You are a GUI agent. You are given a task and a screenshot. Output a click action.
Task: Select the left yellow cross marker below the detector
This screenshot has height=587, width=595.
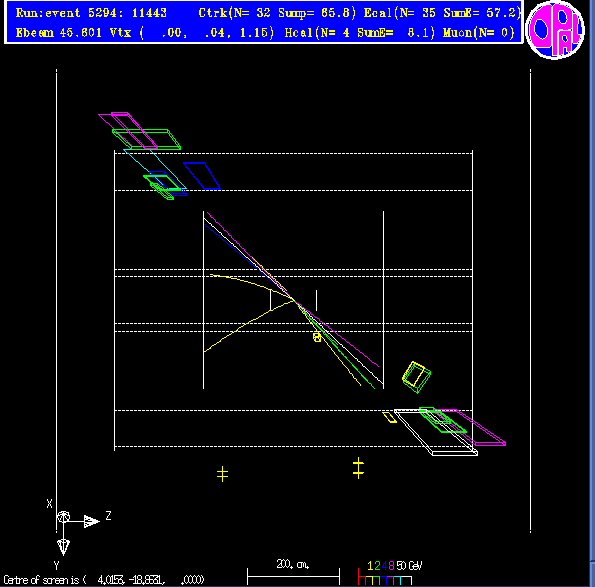point(222,474)
